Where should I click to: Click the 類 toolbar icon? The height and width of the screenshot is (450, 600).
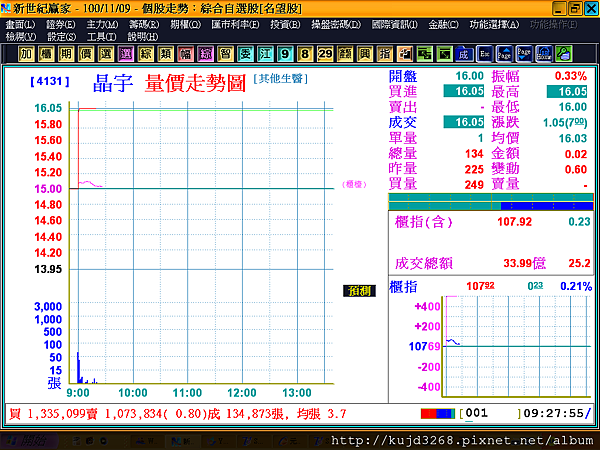pyautogui.click(x=165, y=54)
